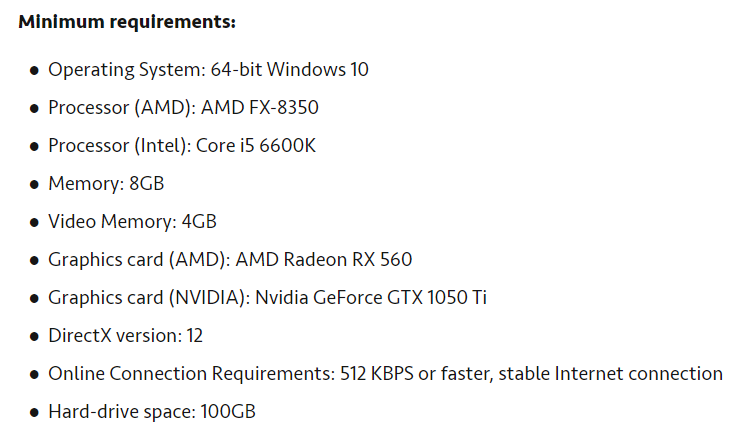The width and height of the screenshot is (731, 438).
Task: Click the bullet beside Hard-drive space
Action: (x=34, y=413)
